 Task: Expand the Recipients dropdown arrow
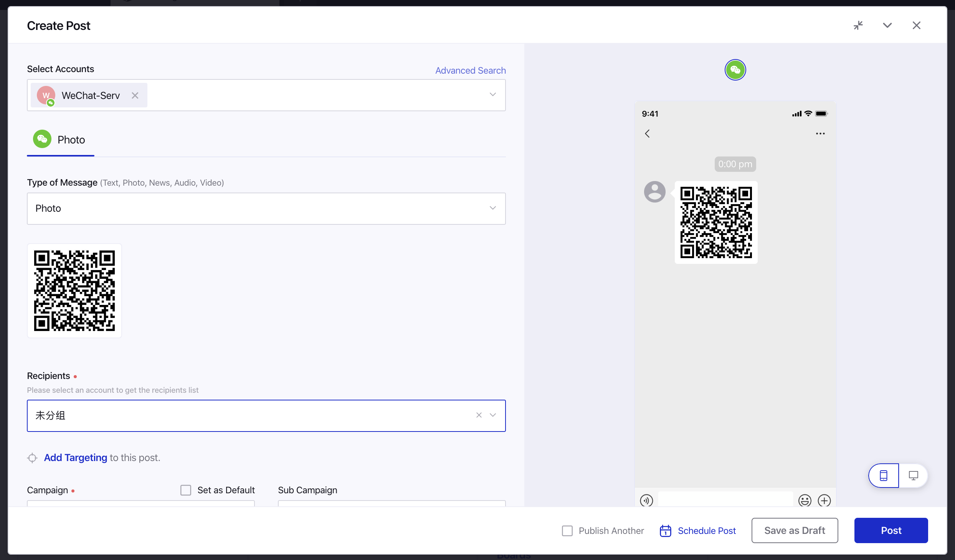coord(493,415)
